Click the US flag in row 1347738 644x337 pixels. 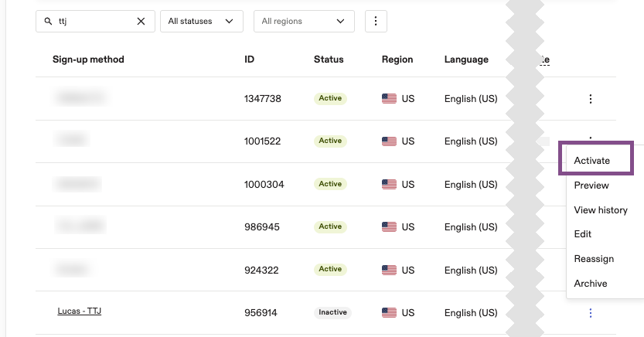click(x=389, y=98)
